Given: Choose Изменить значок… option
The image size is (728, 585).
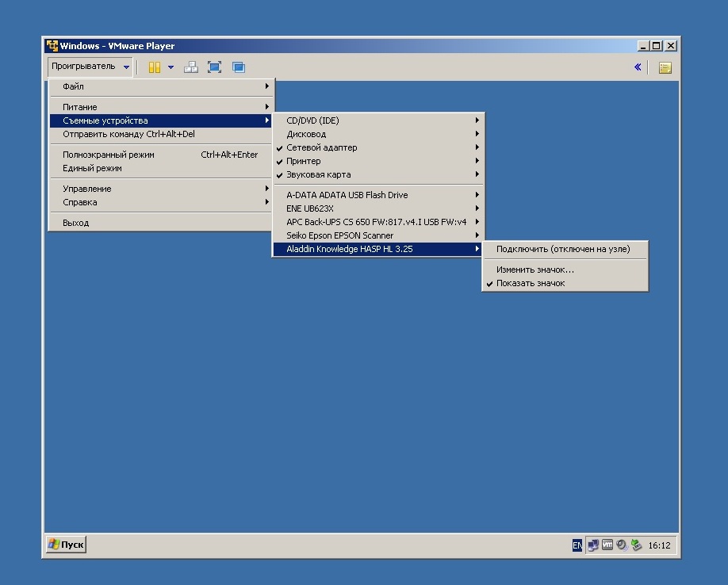Looking at the screenshot, I should tap(535, 270).
